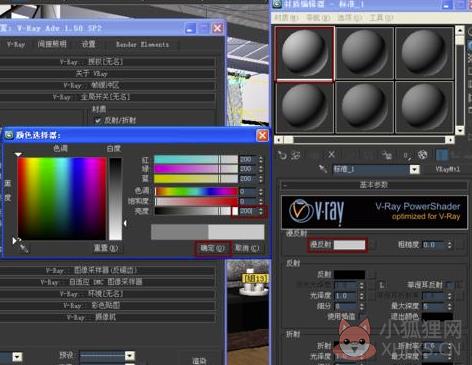Click the red channel slider
The width and height of the screenshot is (472, 365).
click(x=196, y=159)
